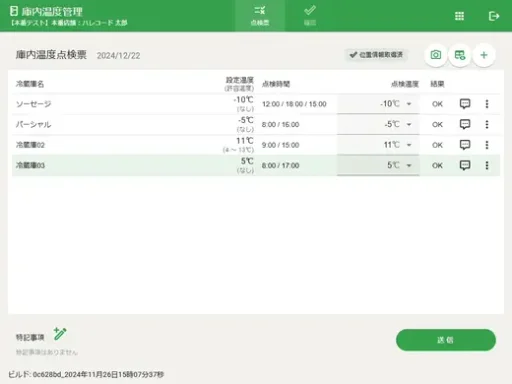Click the table settings icon button
The height and width of the screenshot is (384, 512).
coord(460,55)
